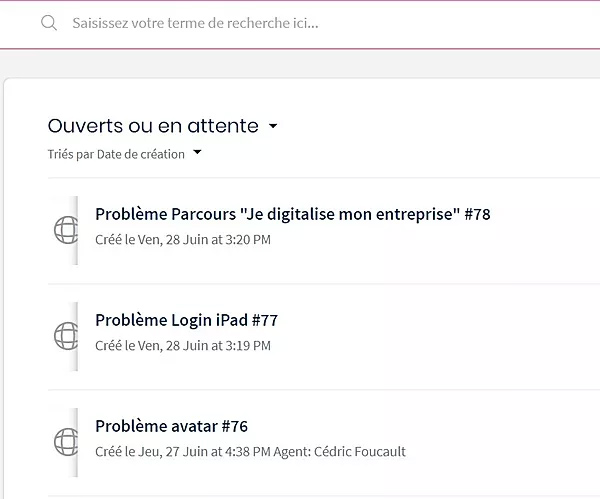The image size is (600, 499).
Task: Click the globe icon of ticket #76
Action: pyautogui.click(x=65, y=441)
